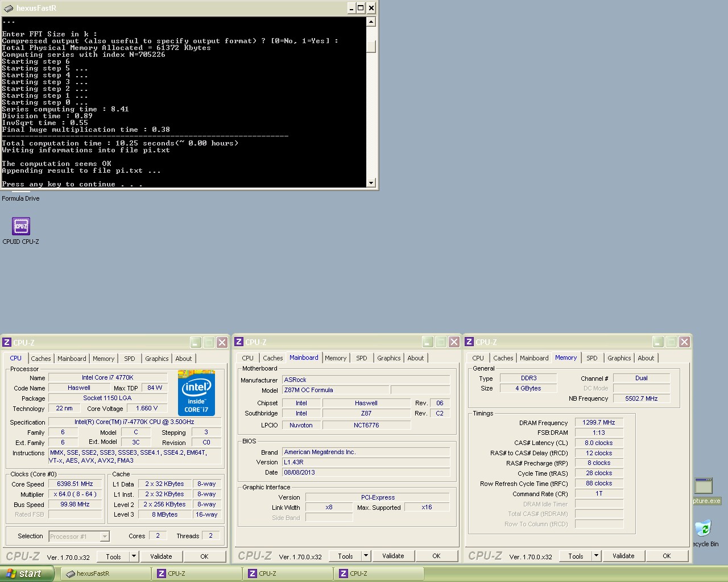Image resolution: width=728 pixels, height=582 pixels.
Task: Click the Z87M OC Formula model field
Action: tap(335, 390)
